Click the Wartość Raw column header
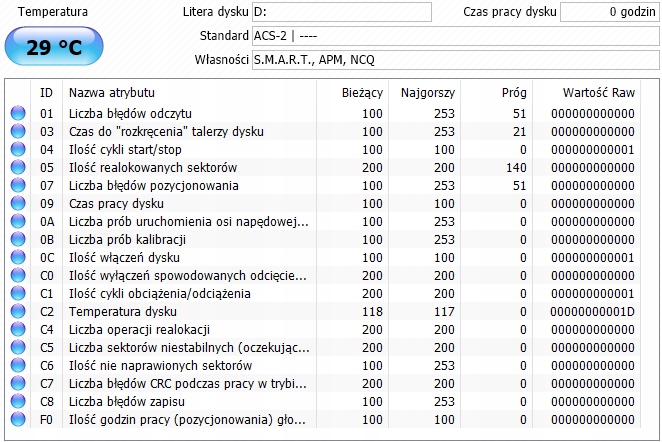Screen dimensions: 662x442 point(594,92)
